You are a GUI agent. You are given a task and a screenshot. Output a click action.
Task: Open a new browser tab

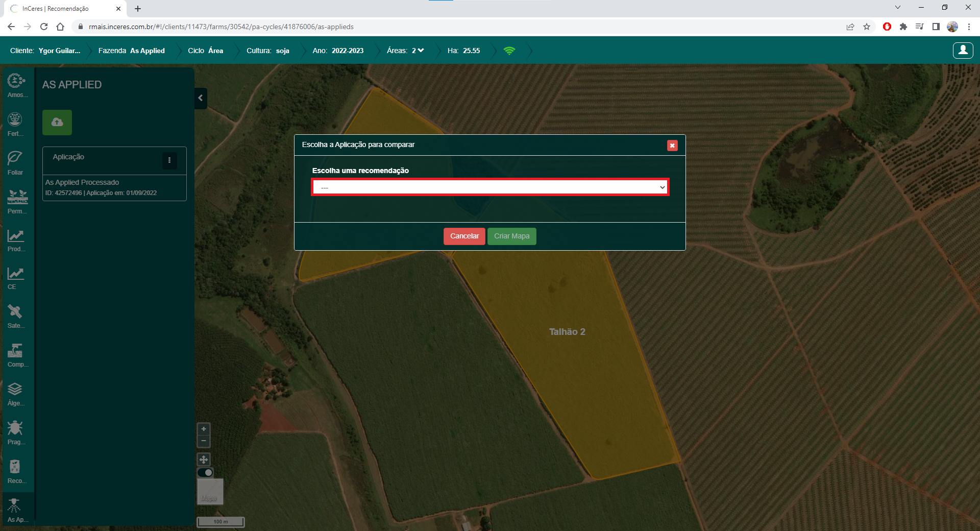tap(138, 9)
